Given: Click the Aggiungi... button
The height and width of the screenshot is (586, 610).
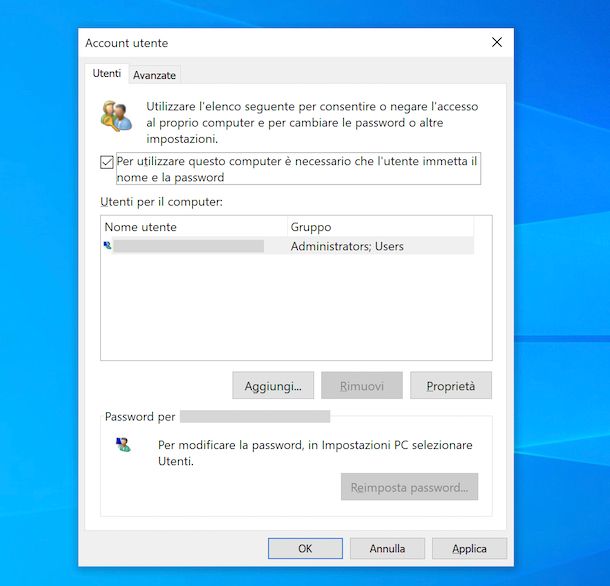Looking at the screenshot, I should 273,386.
